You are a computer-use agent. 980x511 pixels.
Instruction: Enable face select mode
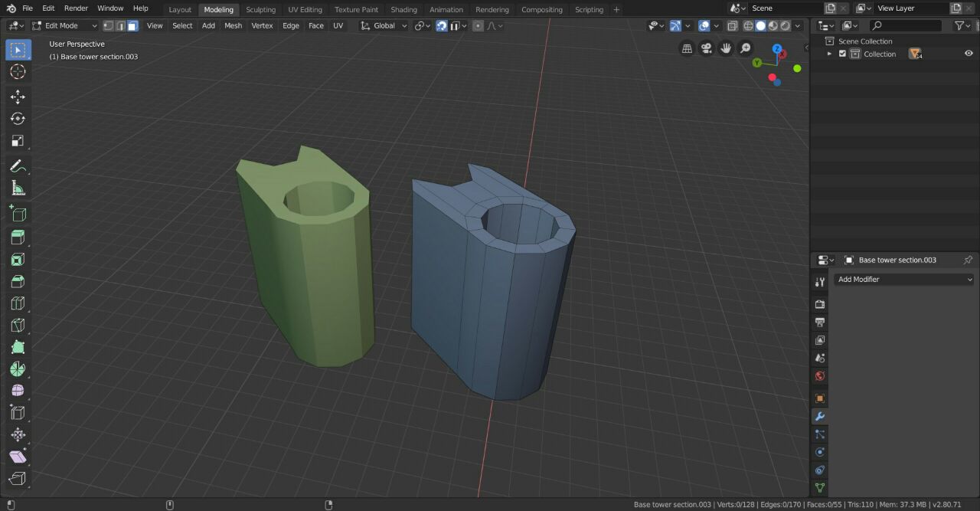coord(132,25)
